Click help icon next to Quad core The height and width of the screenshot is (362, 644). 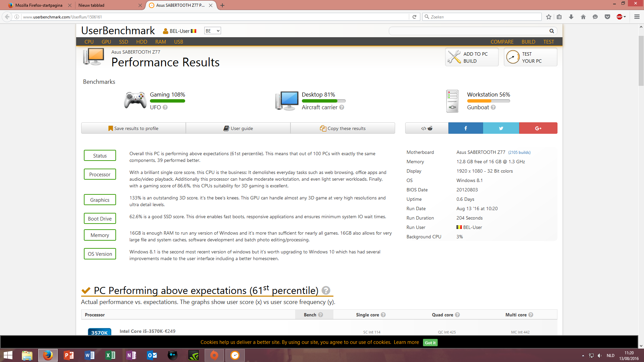pos(458,315)
